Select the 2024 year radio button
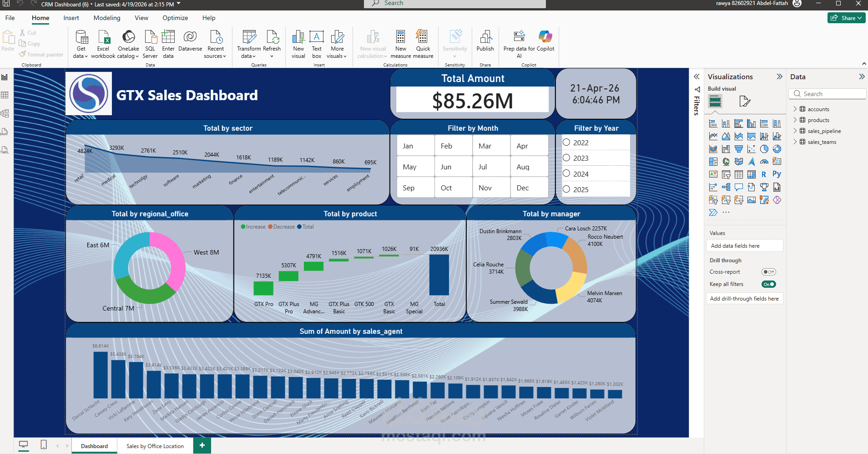This screenshot has width=868, height=454. [566, 173]
